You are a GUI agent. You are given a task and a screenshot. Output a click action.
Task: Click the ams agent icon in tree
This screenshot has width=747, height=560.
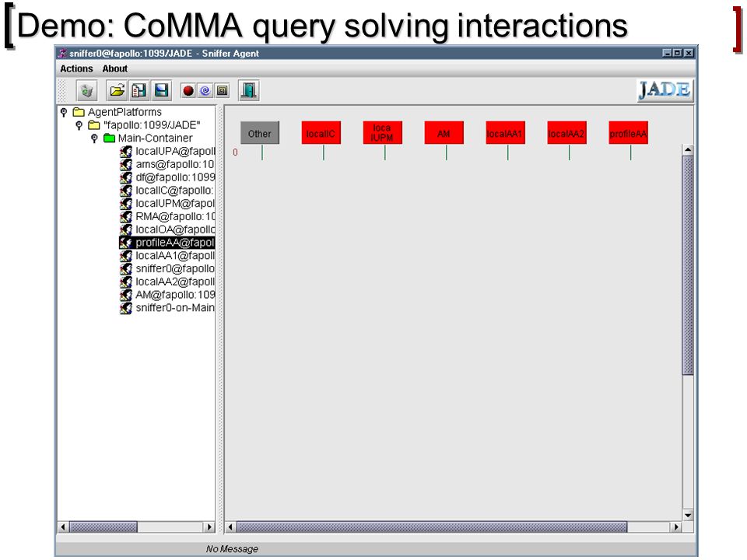[126, 164]
